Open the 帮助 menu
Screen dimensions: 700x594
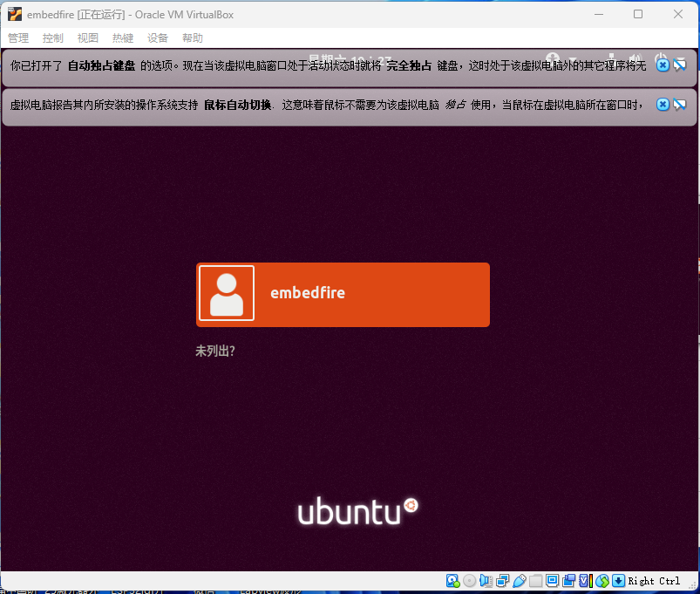pyautogui.click(x=193, y=38)
